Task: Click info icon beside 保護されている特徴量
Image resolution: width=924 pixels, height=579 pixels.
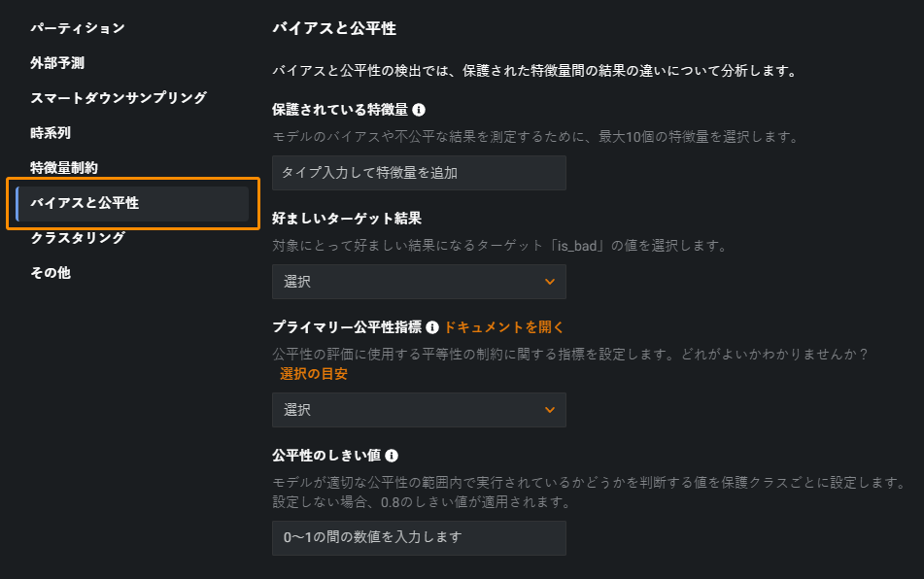Action: click(419, 111)
